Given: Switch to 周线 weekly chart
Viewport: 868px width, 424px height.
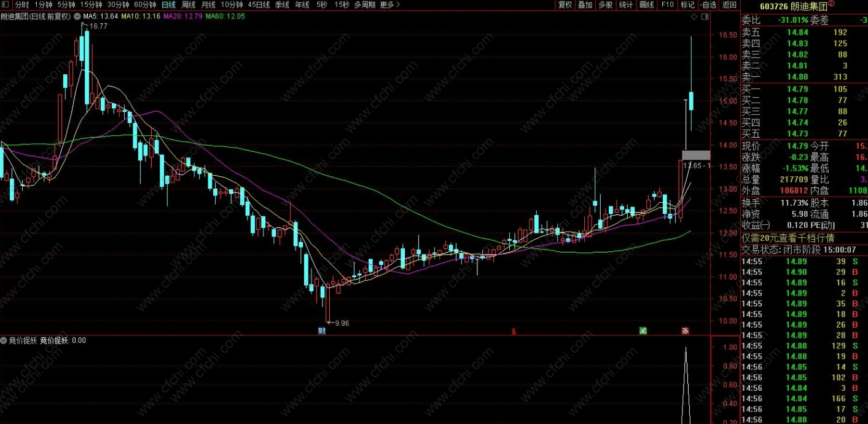Looking at the screenshot, I should 189,5.
